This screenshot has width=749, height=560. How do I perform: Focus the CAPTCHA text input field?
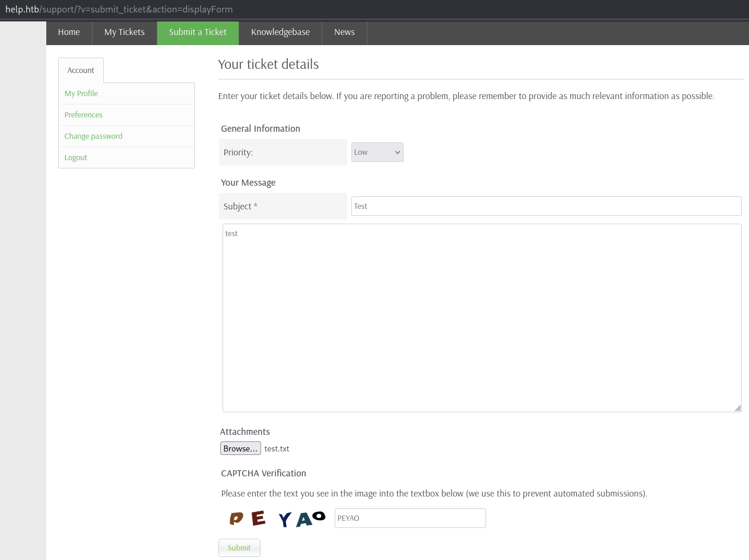tap(410, 518)
